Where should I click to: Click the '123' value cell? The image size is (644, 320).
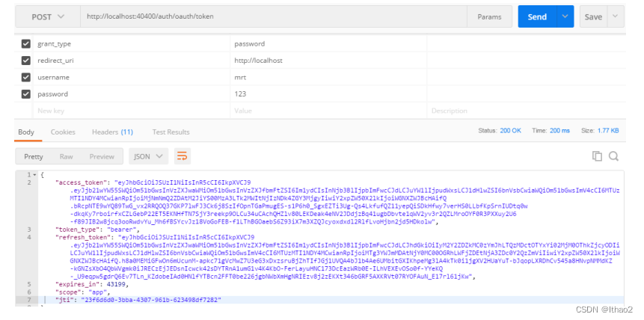pos(328,94)
